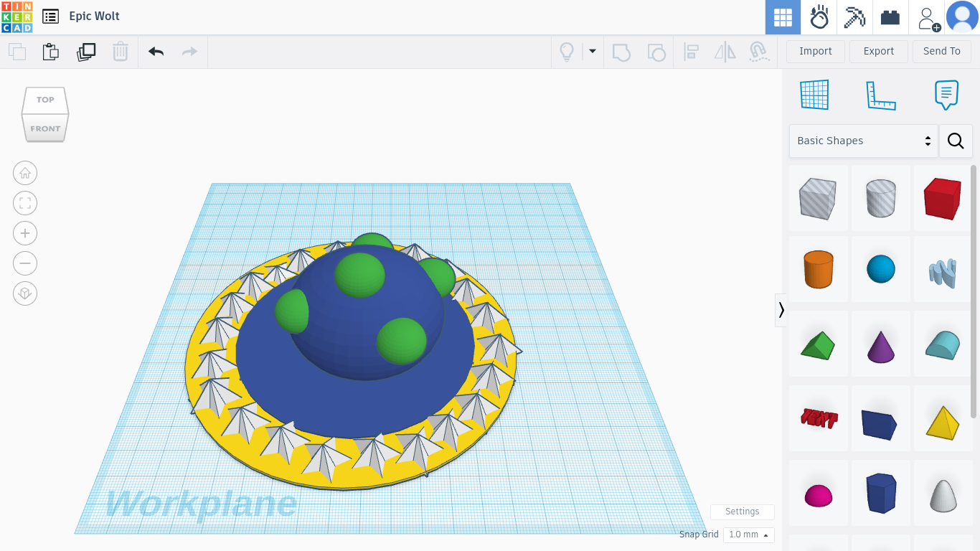The height and width of the screenshot is (551, 980).
Task: Select the Workplane tool
Action: (x=814, y=95)
